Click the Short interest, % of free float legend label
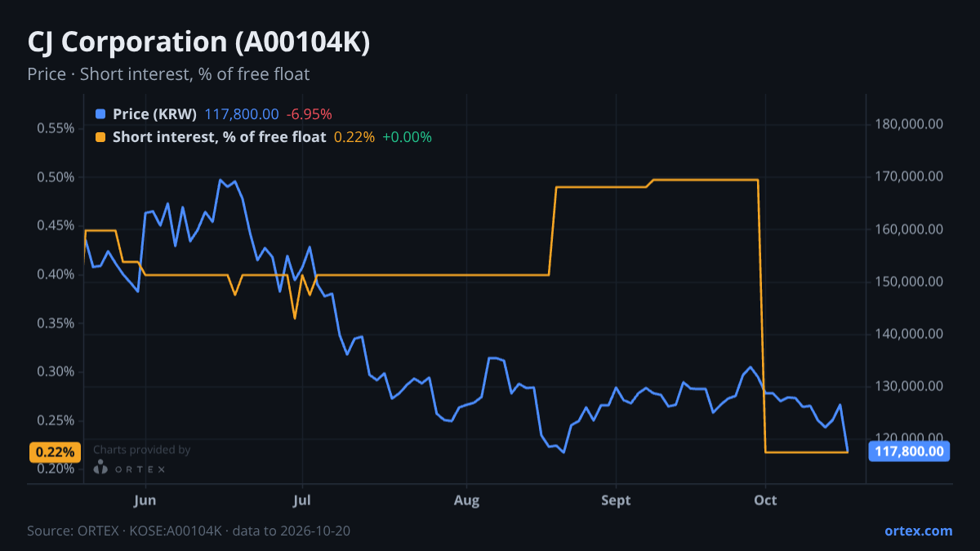The width and height of the screenshot is (980, 551). [x=219, y=137]
